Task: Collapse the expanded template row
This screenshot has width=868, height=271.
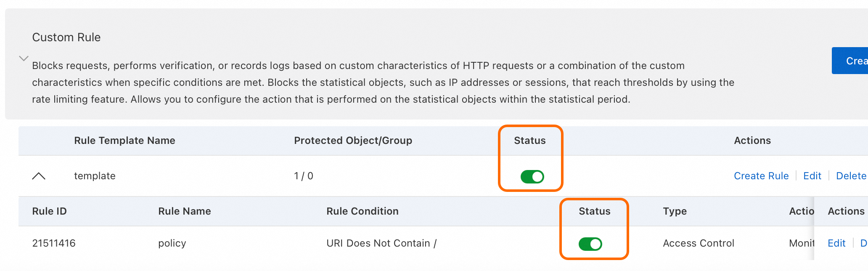Action: point(39,176)
